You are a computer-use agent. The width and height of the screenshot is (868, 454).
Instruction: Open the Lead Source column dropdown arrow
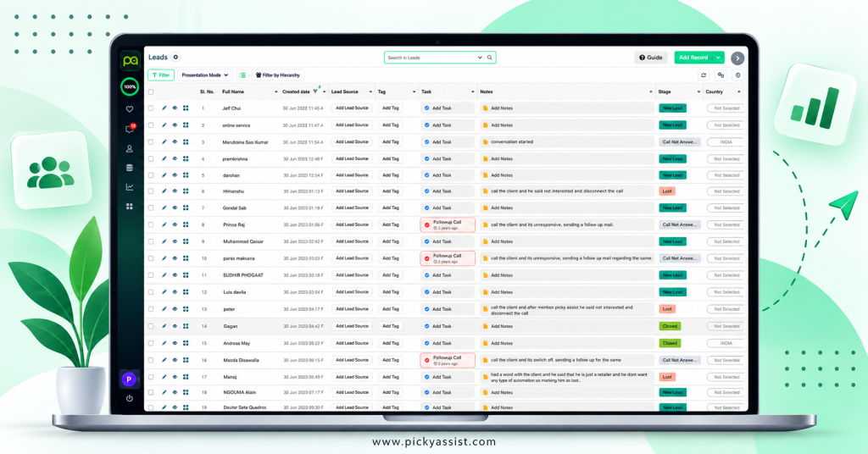pos(370,91)
